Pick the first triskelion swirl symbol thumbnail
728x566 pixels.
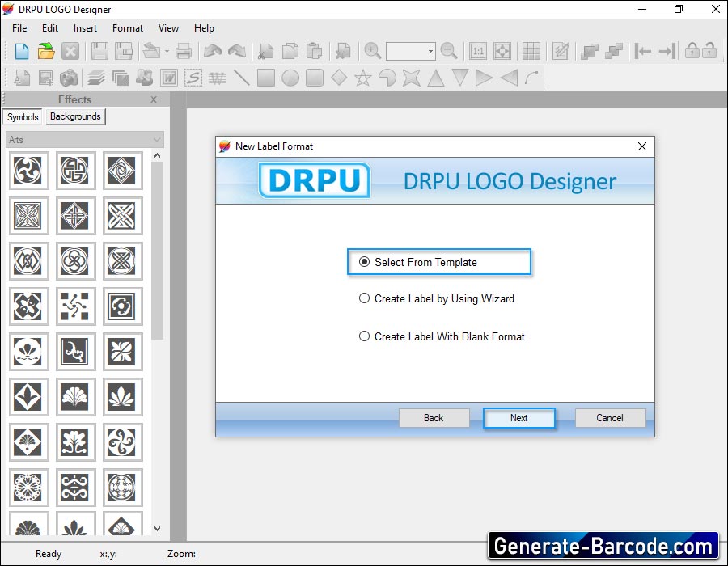click(28, 171)
